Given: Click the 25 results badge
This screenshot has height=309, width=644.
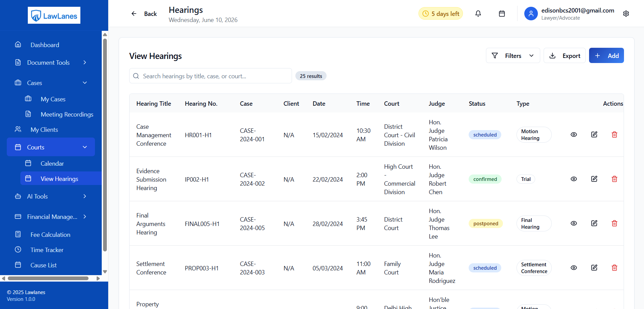Looking at the screenshot, I should click(x=311, y=76).
